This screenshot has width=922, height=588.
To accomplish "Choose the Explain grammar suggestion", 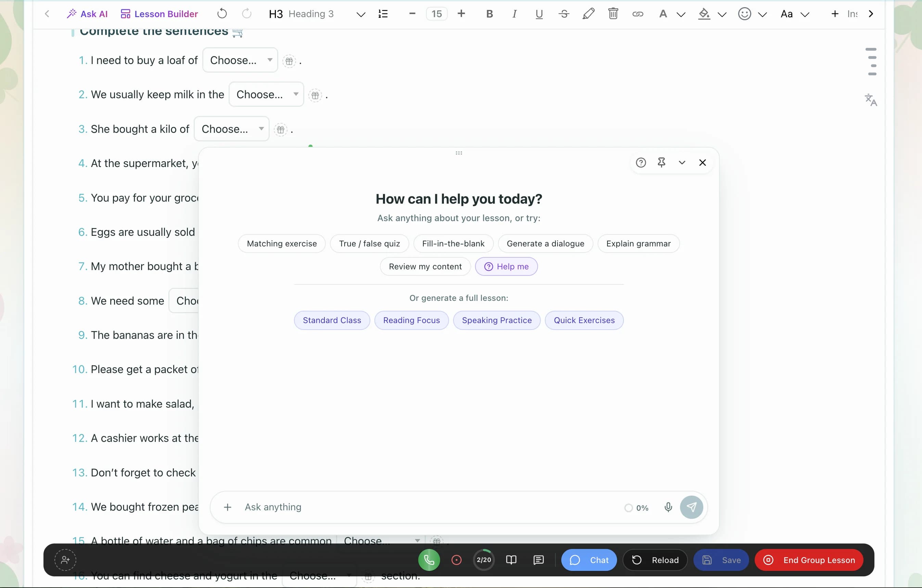I will click(x=638, y=243).
